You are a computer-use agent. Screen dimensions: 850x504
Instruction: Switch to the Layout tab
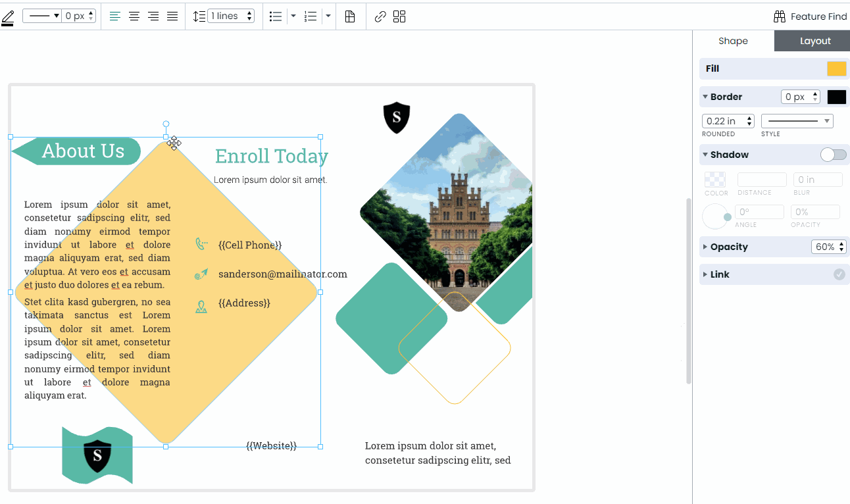pyautogui.click(x=812, y=41)
